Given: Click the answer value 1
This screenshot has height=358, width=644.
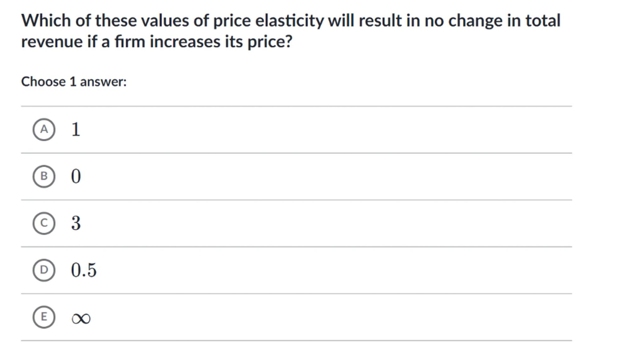Looking at the screenshot, I should tap(76, 130).
